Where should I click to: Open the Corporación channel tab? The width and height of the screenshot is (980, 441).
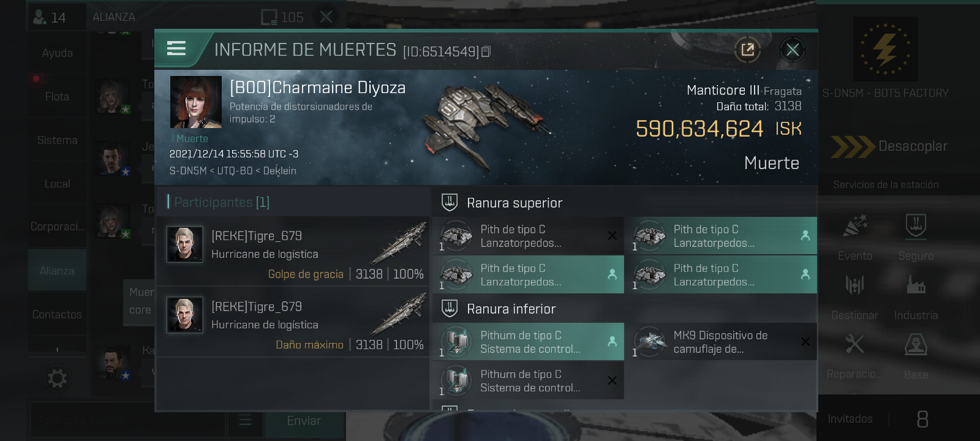(57, 227)
